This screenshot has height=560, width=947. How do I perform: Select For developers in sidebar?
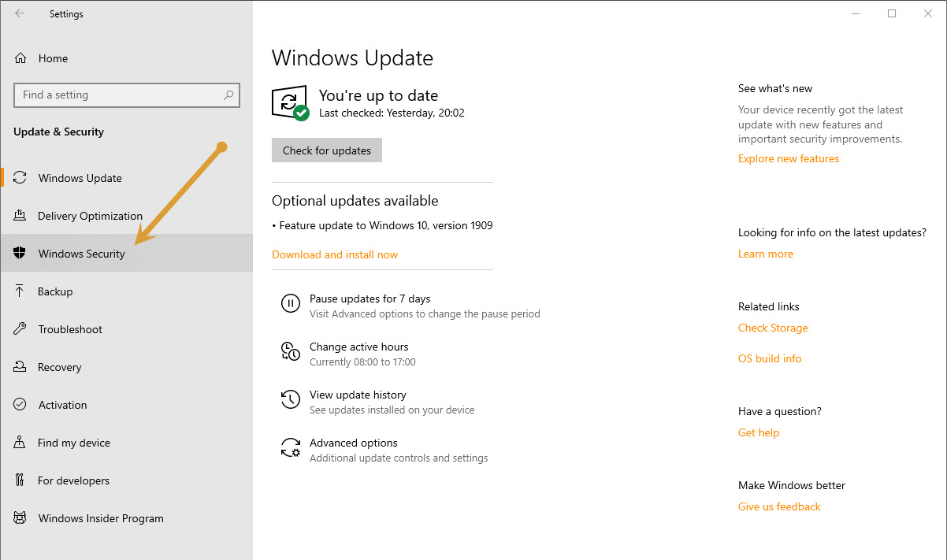click(x=126, y=480)
